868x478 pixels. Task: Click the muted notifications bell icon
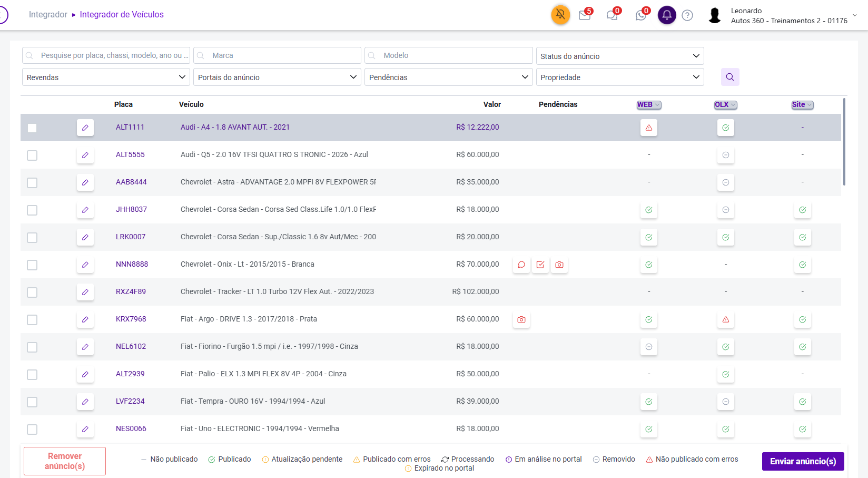pyautogui.click(x=560, y=15)
